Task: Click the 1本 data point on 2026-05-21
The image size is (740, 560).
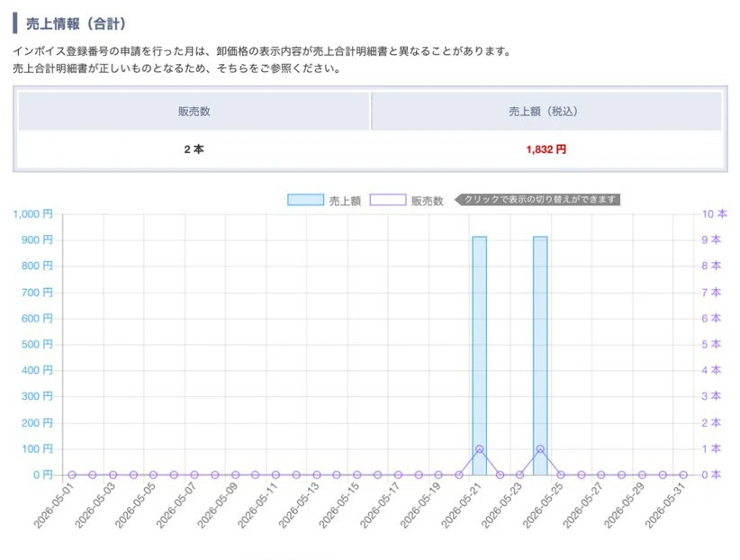Action: click(x=480, y=449)
